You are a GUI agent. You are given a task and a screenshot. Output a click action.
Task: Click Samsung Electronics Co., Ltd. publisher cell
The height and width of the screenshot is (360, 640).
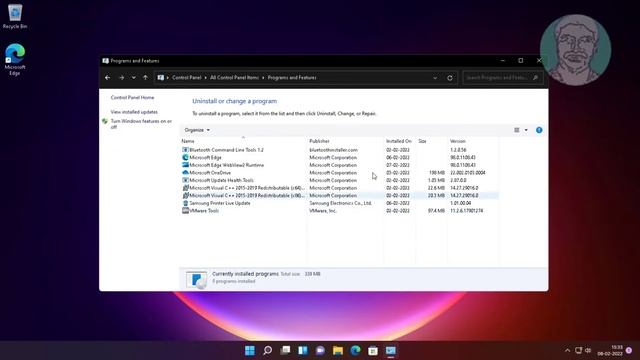[x=340, y=203]
